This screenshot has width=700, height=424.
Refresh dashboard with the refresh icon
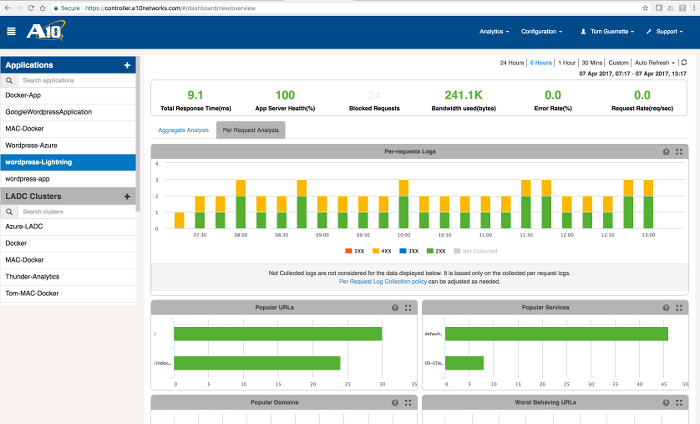tap(684, 62)
